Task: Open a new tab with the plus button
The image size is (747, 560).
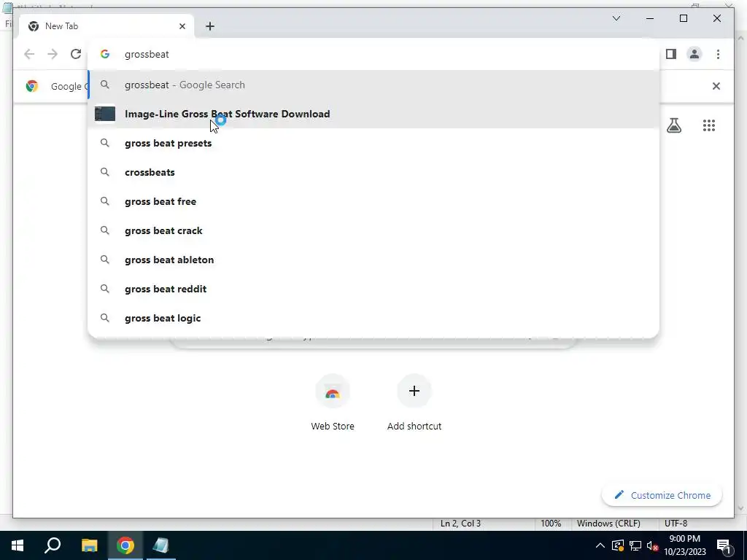Action: click(210, 26)
